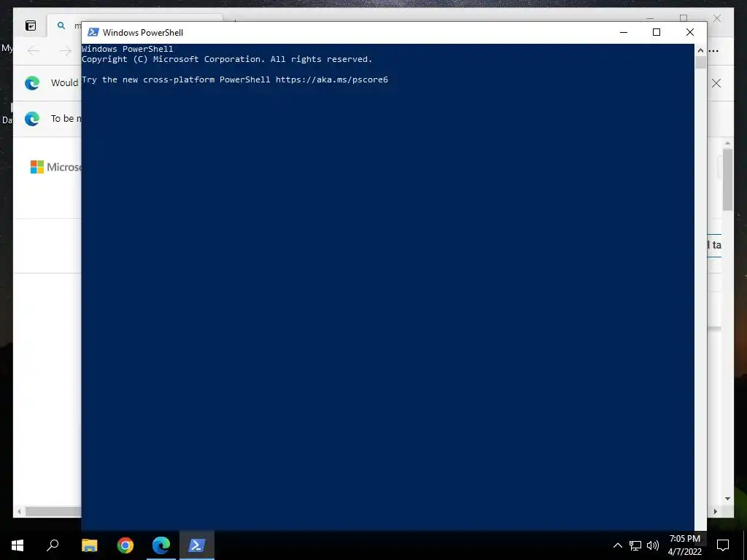747x560 pixels.
Task: Click Edge horizontal scroll right arrow
Action: (x=715, y=511)
